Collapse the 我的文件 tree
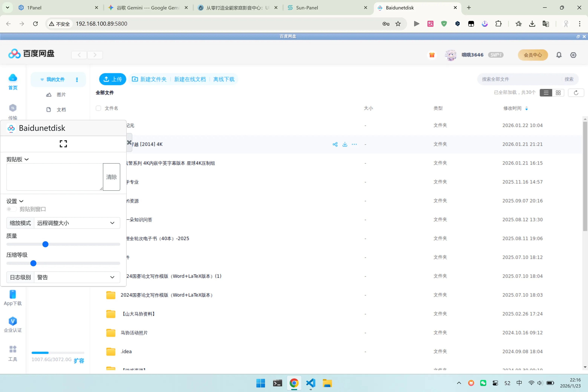 pyautogui.click(x=42, y=80)
